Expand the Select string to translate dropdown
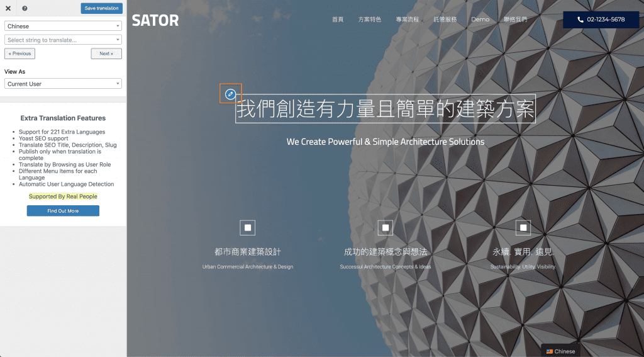The image size is (644, 357). (x=63, y=40)
